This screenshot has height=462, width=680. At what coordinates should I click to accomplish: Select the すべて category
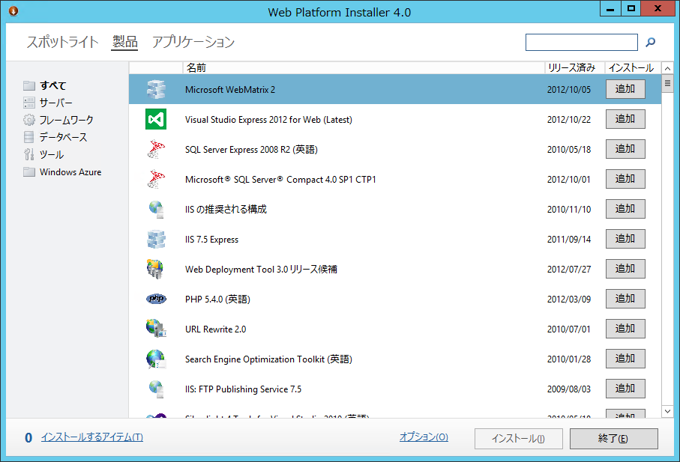53,85
